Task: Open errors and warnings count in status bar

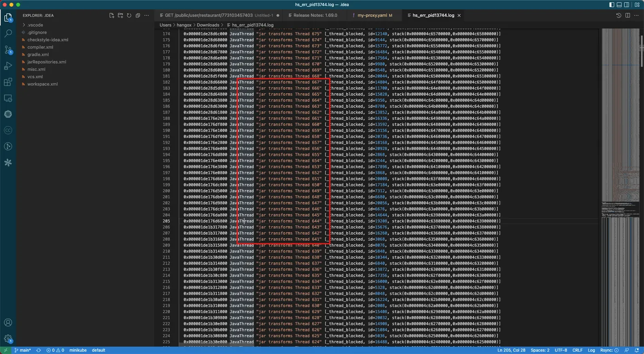Action: click(x=55, y=350)
